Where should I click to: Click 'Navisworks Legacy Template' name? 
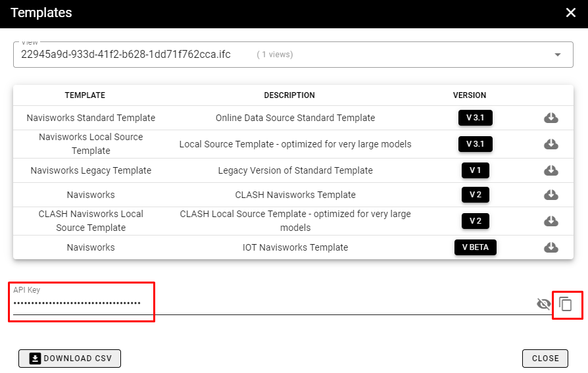click(x=91, y=170)
